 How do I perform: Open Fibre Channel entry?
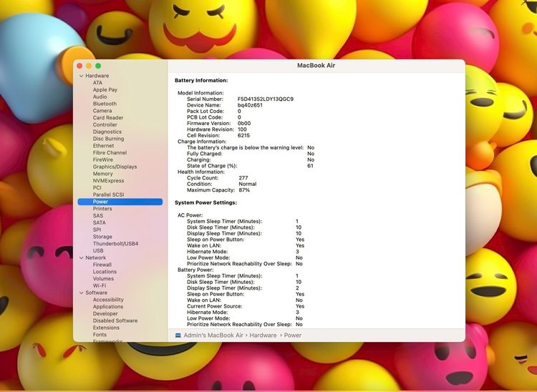pos(110,153)
